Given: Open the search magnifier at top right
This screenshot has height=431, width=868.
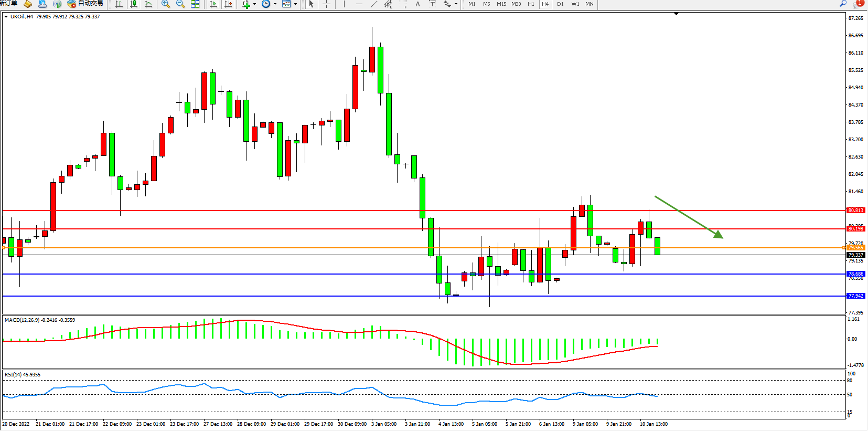Looking at the screenshot, I should tap(843, 4).
